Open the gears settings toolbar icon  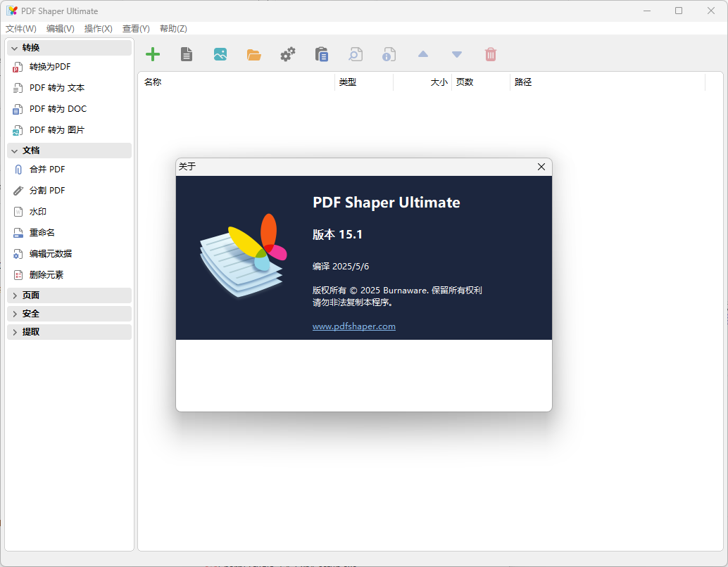pos(288,54)
